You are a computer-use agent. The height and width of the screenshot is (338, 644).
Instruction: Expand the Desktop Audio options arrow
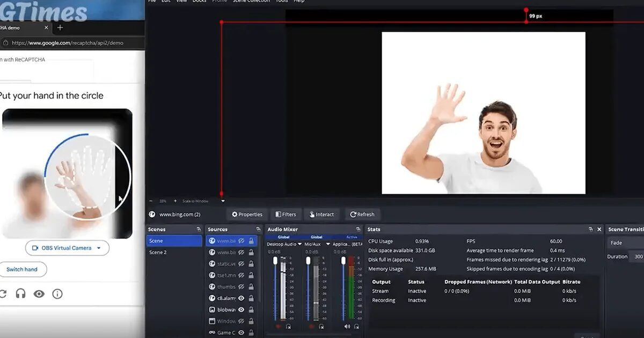click(299, 244)
